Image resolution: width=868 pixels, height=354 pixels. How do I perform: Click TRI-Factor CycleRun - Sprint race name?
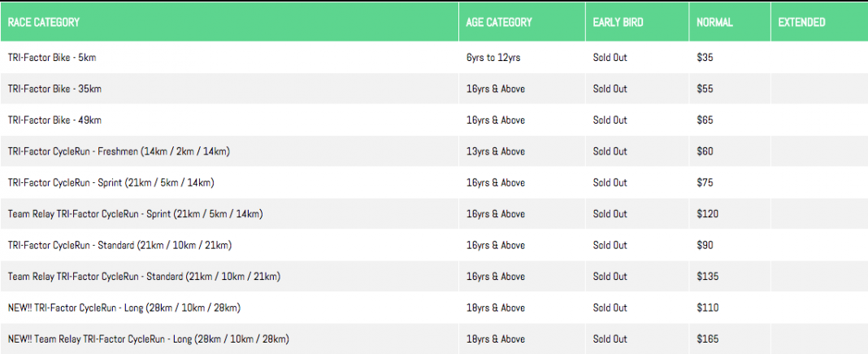(111, 182)
